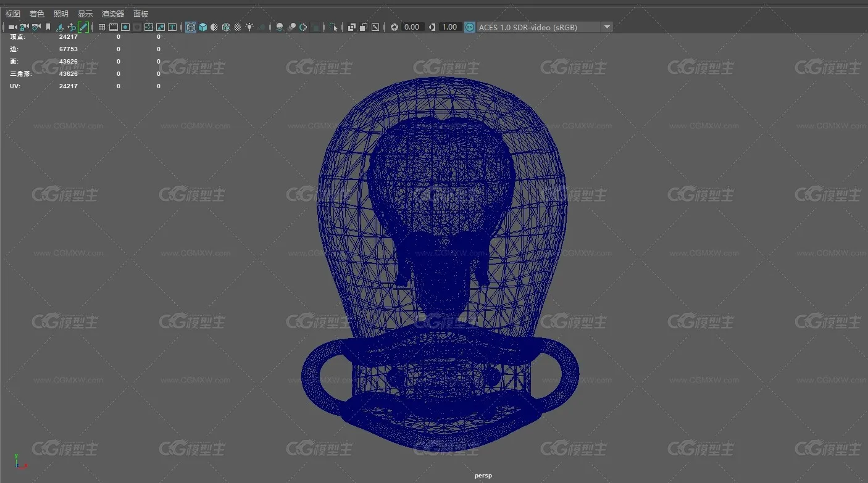Open the 照明 menu

[x=61, y=14]
